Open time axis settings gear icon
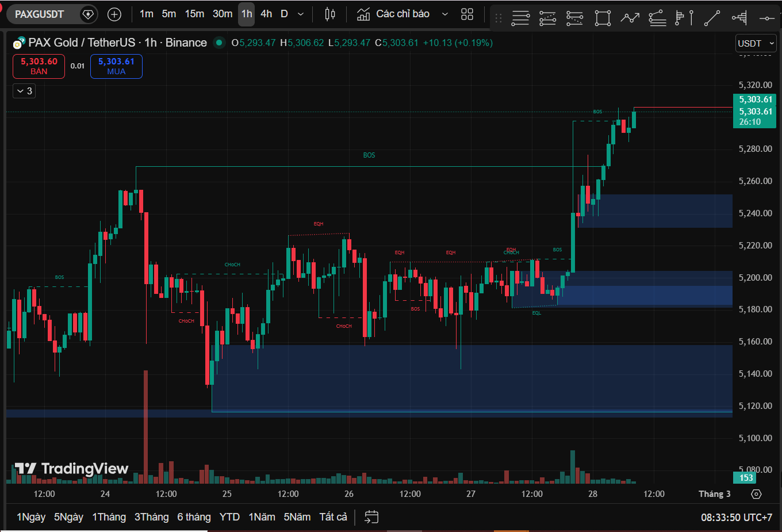 tap(756, 494)
